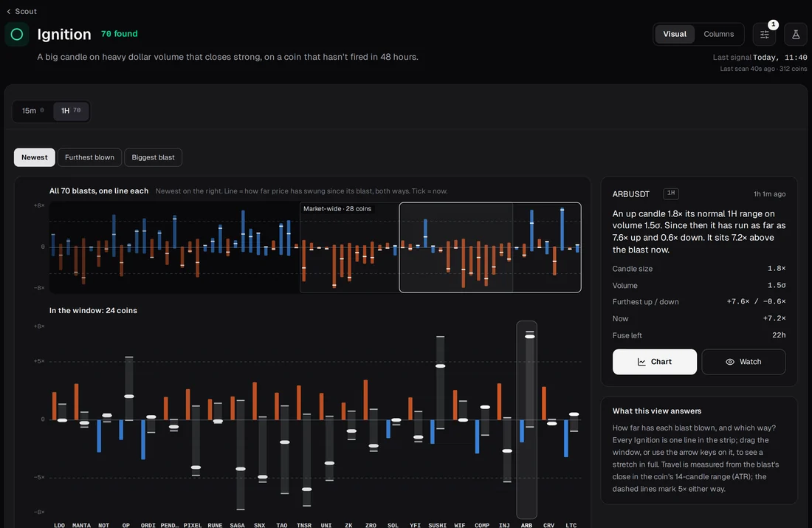This screenshot has height=528, width=812.
Task: Click the LDO coin label
Action: (x=60, y=525)
